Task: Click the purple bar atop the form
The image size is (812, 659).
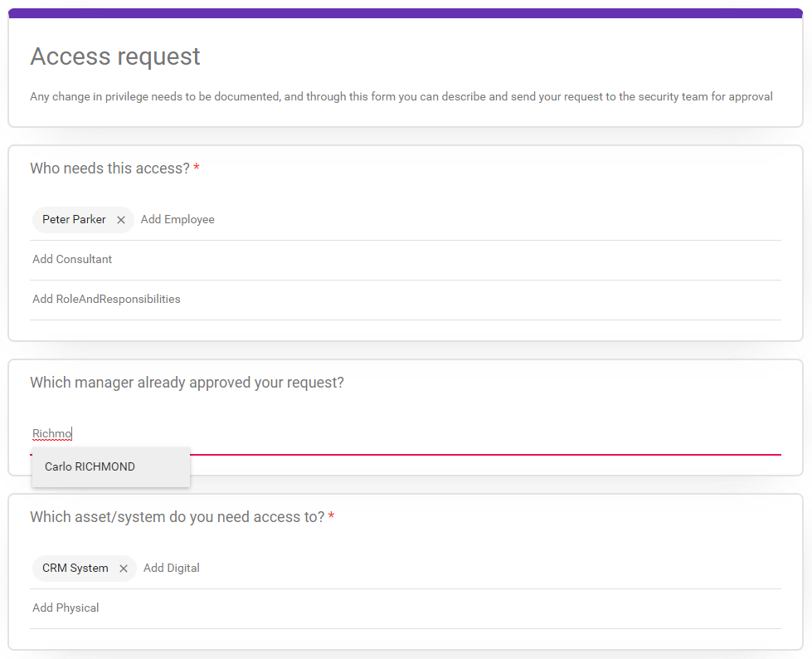Action: 406,13
